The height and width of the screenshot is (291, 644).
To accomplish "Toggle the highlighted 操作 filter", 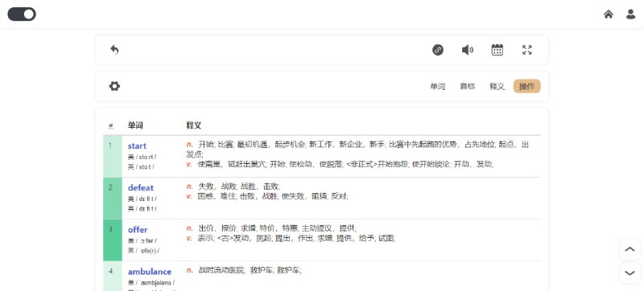I will pos(527,87).
